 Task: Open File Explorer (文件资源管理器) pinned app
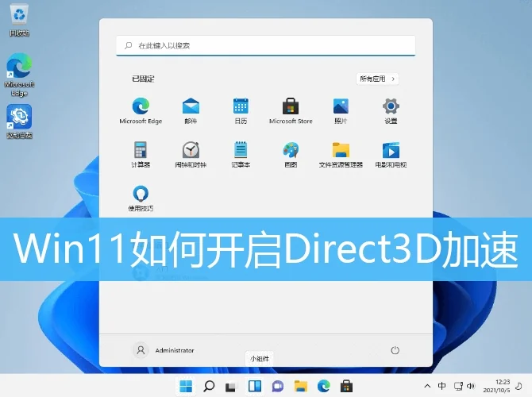[x=341, y=152]
